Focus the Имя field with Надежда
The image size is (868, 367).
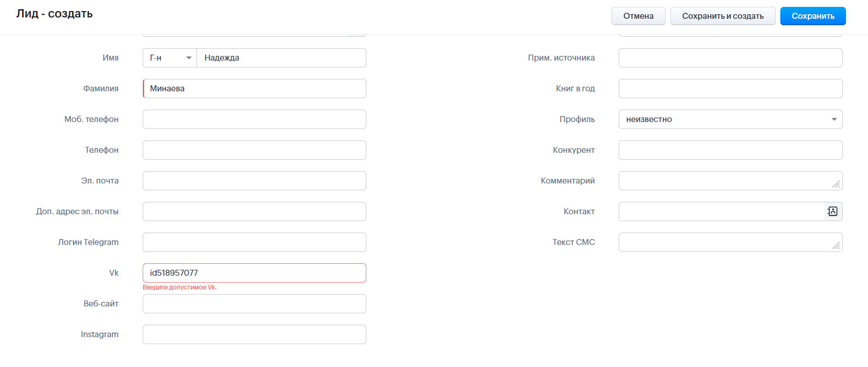pos(281,58)
